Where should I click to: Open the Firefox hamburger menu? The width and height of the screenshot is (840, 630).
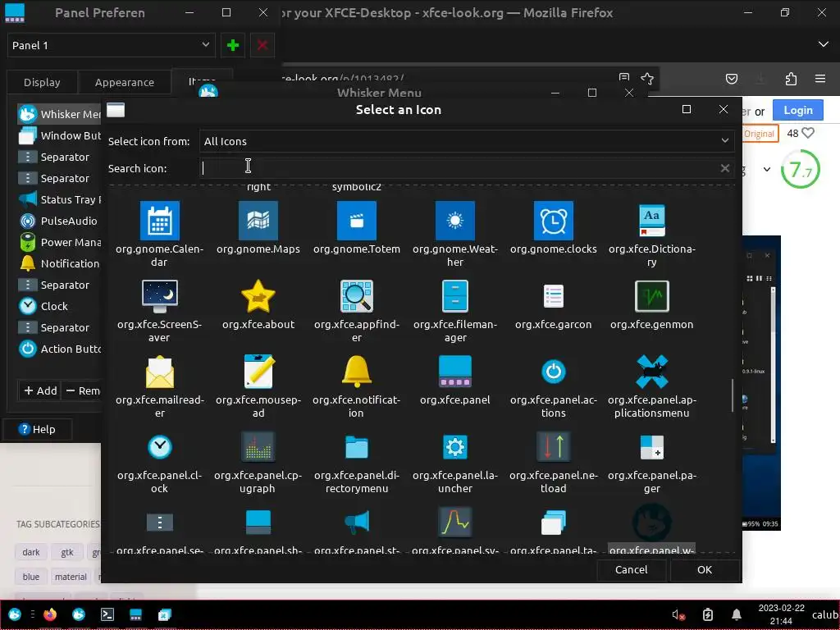(820, 80)
